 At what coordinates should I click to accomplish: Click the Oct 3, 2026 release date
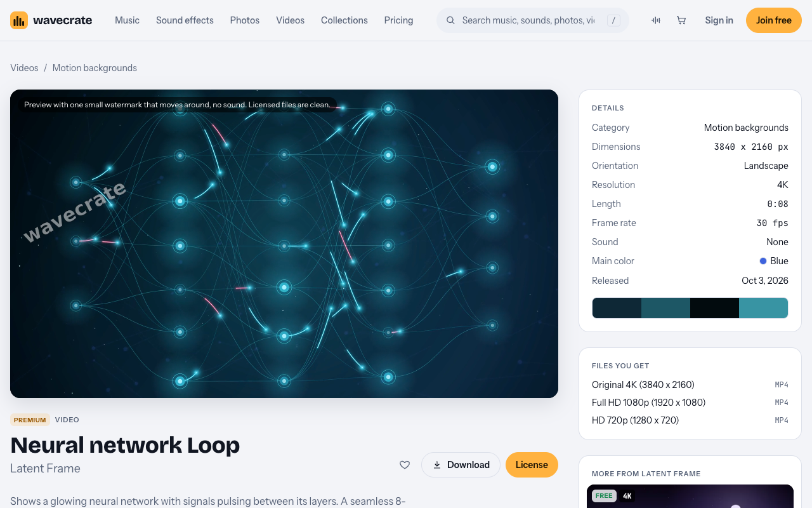[765, 281]
